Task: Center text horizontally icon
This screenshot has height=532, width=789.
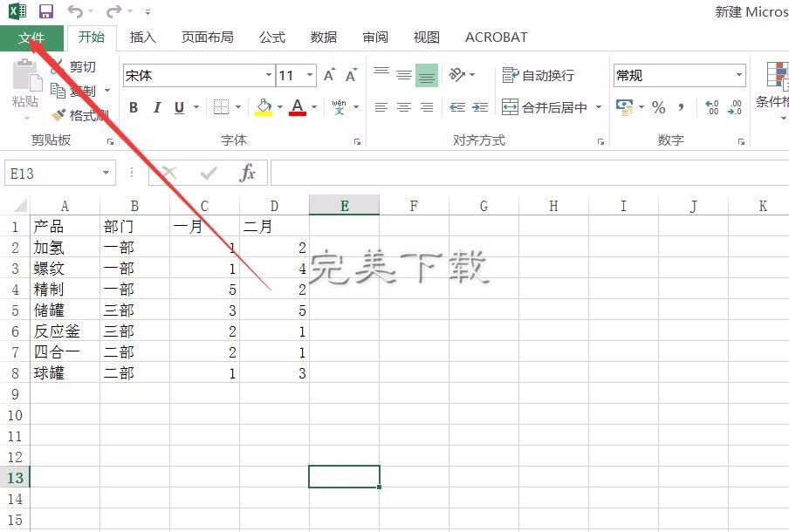Action: (403, 107)
